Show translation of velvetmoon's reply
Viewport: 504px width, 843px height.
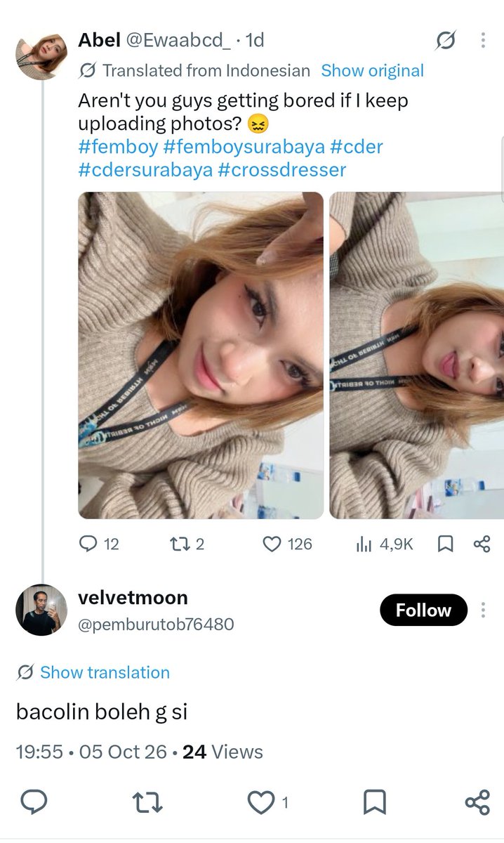[x=105, y=672]
